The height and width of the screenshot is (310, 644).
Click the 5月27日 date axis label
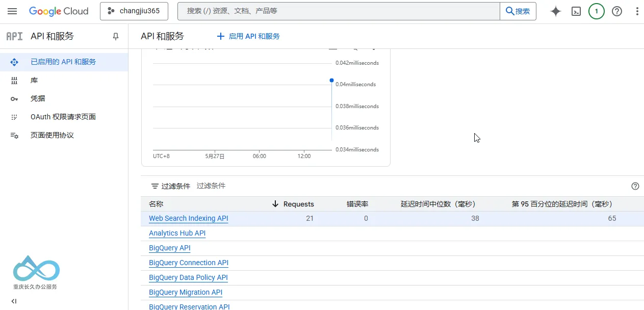click(x=215, y=156)
